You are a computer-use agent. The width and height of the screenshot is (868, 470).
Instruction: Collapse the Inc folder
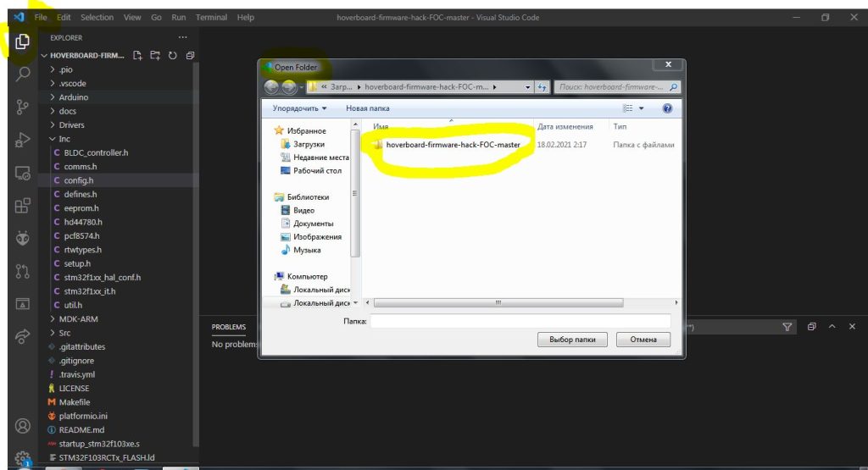pyautogui.click(x=64, y=139)
